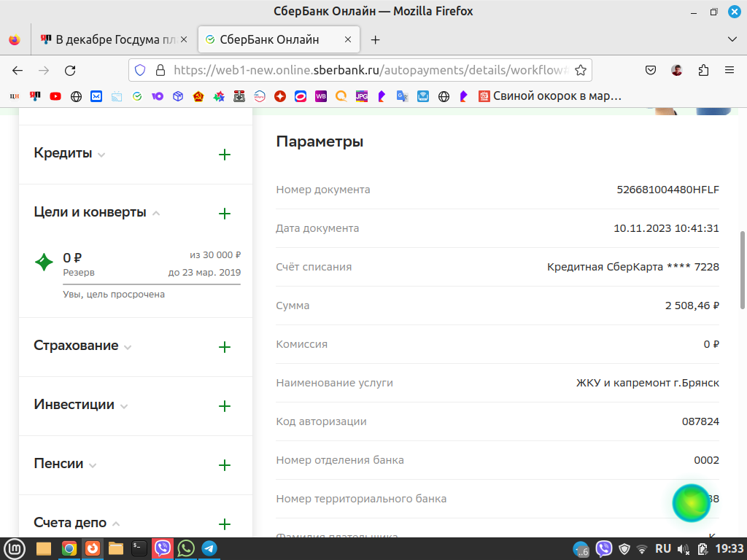
Task: Open a new tab with plus button
Action: pos(376,39)
